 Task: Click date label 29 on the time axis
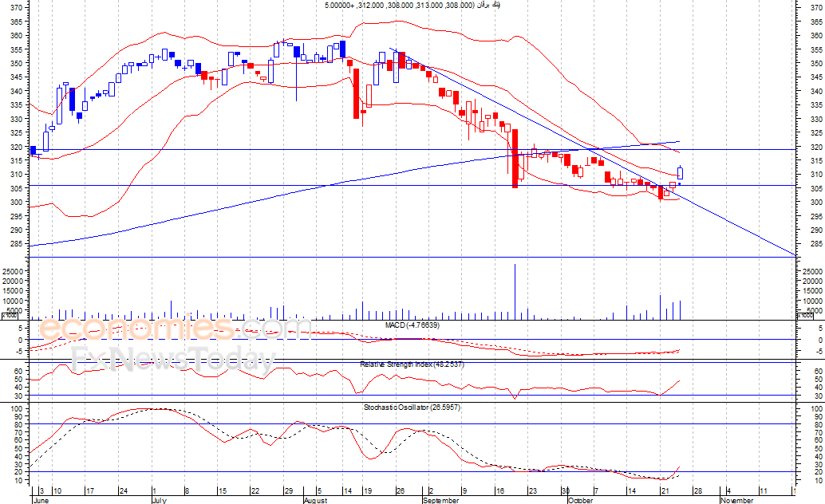point(288,491)
